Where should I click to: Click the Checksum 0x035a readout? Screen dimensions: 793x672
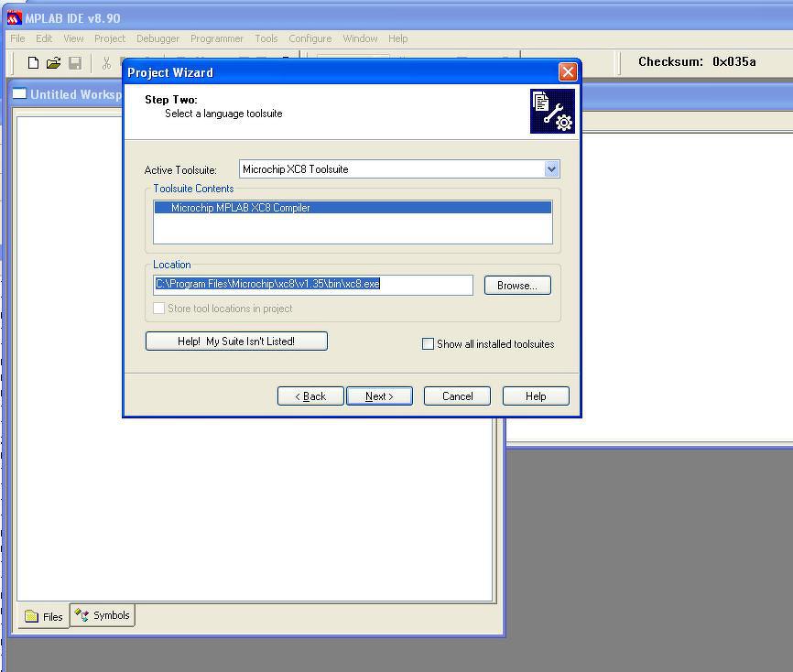coord(697,61)
